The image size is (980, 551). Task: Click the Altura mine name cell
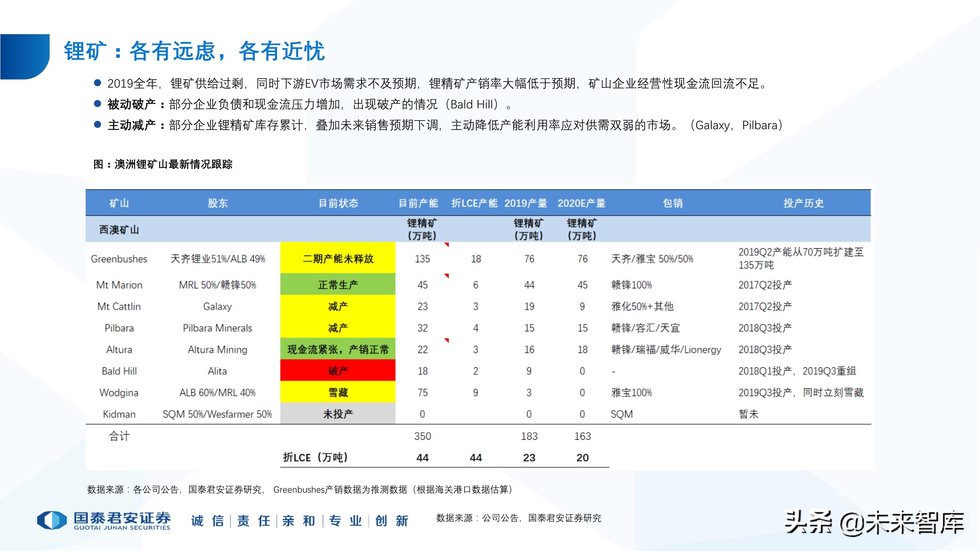(119, 349)
